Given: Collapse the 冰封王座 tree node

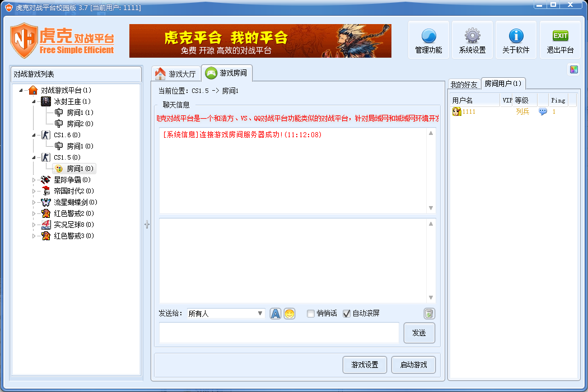Looking at the screenshot, I should click(x=34, y=102).
